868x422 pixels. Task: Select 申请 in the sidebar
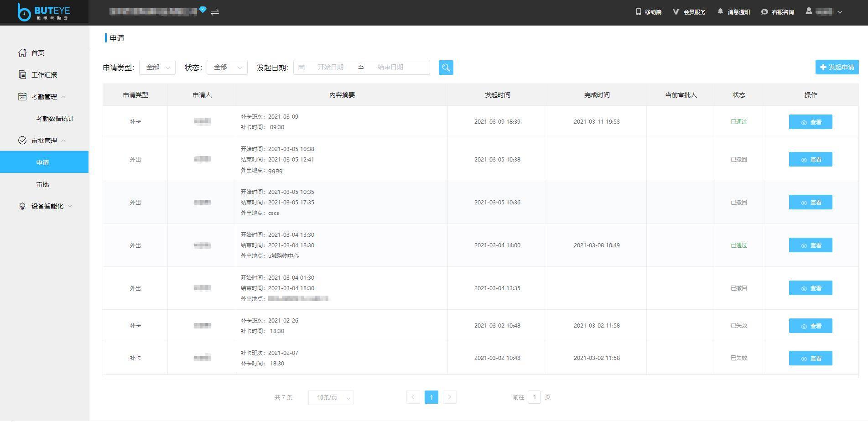coord(44,162)
